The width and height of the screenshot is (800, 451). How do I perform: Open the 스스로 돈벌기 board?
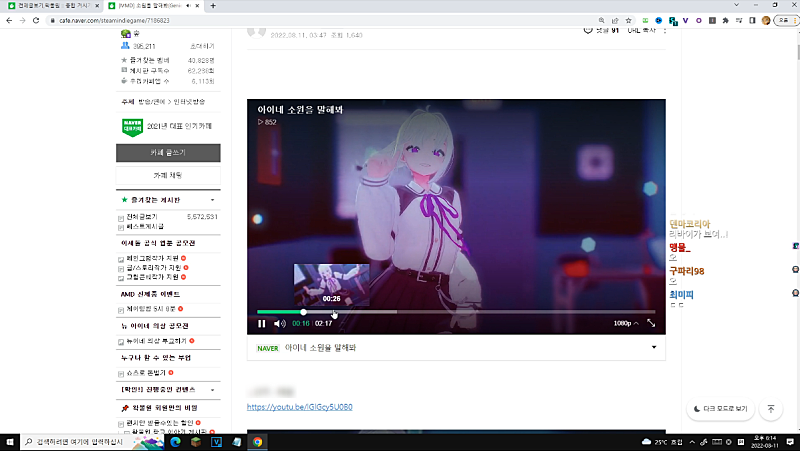click(x=146, y=373)
